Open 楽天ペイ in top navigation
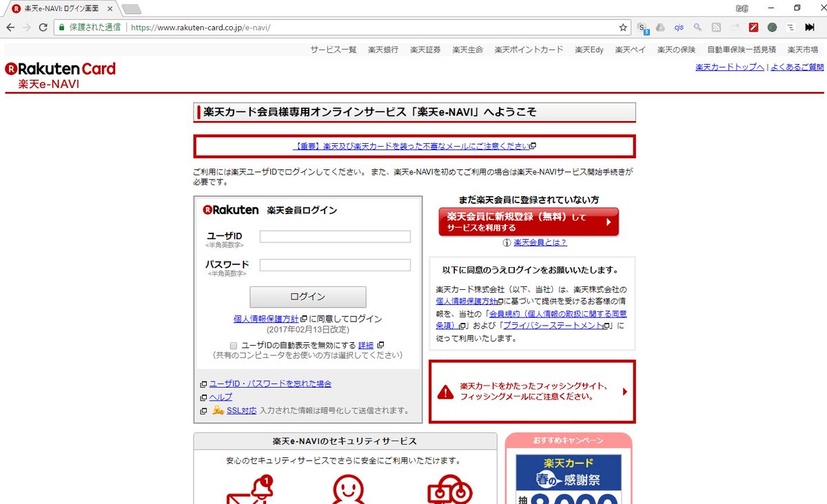This screenshot has height=504, width=827. [x=631, y=50]
